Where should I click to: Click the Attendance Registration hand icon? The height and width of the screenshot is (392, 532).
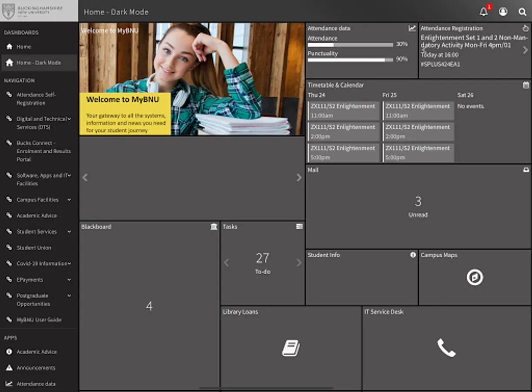(525, 28)
